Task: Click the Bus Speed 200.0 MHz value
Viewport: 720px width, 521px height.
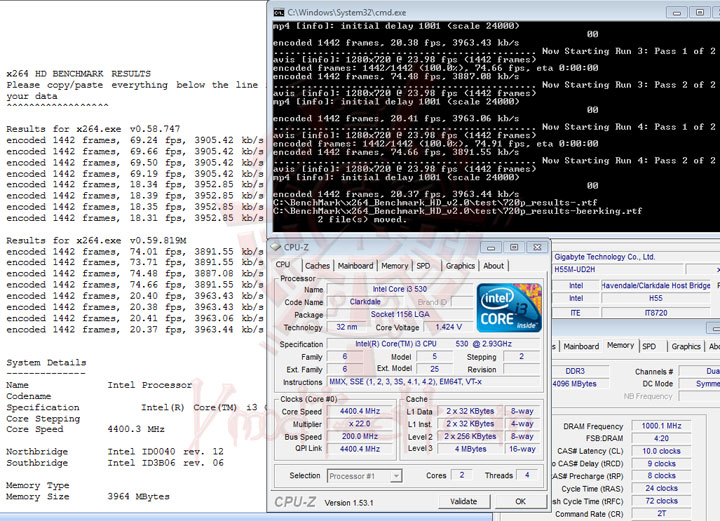Action: (360, 437)
